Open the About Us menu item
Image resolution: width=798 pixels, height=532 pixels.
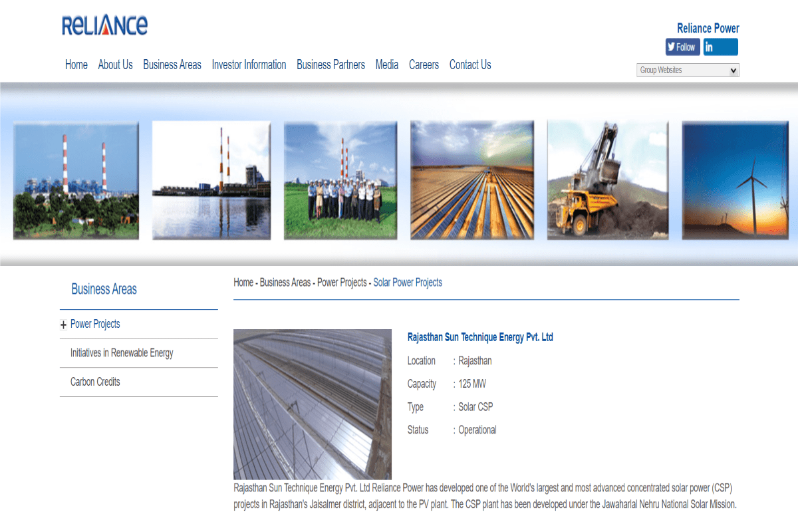[115, 65]
